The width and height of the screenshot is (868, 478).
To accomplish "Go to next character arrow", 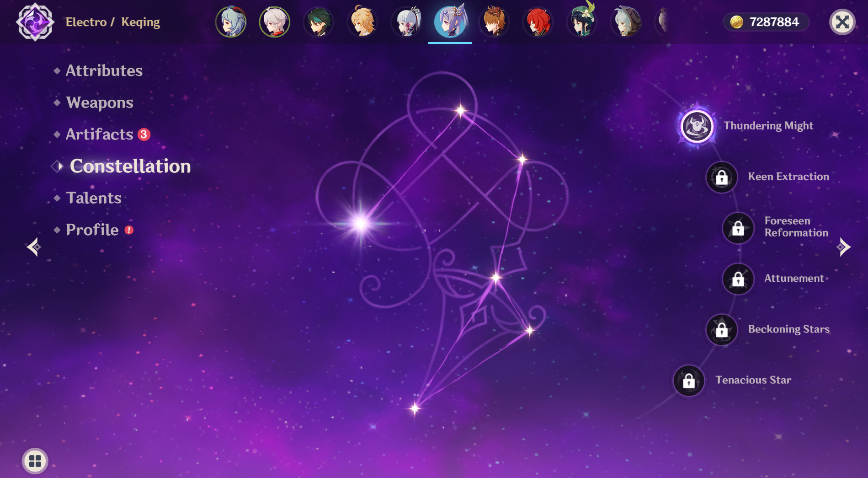I will (843, 247).
